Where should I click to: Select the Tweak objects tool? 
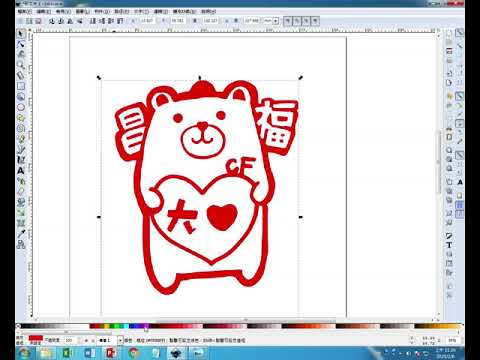coord(21,54)
